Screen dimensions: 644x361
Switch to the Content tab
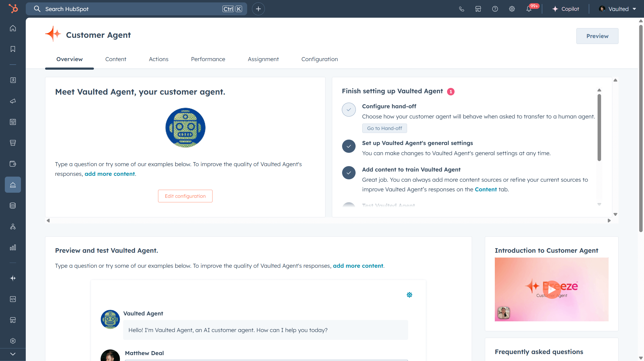point(116,59)
